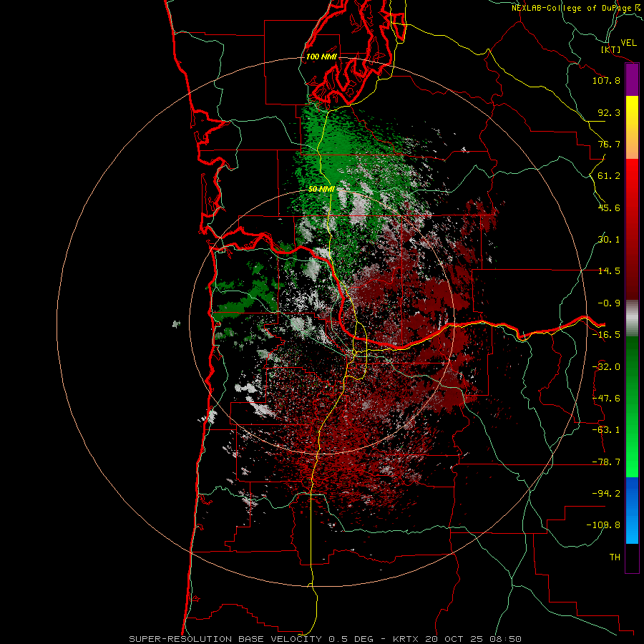Select the 61.2 scale label
This screenshot has width=644, height=644.
point(609,176)
